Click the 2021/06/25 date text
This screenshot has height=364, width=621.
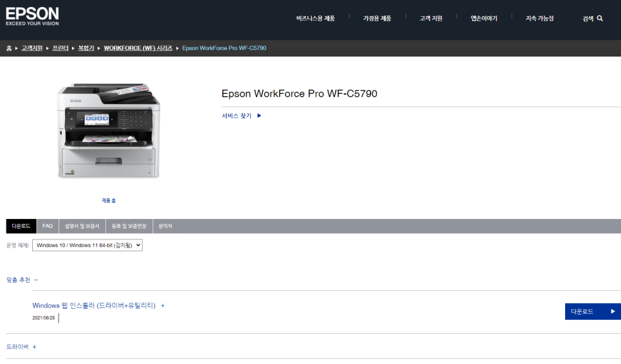(44, 318)
